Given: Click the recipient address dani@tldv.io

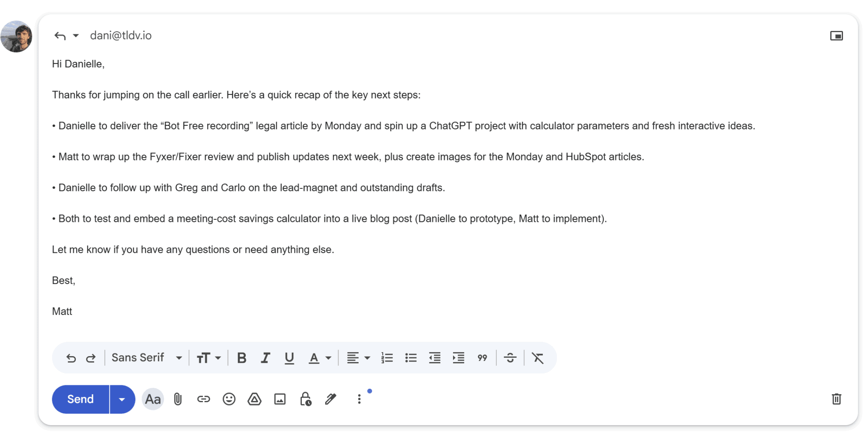Looking at the screenshot, I should click(x=121, y=36).
